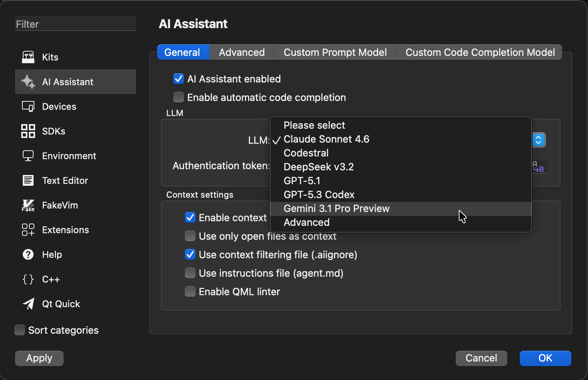Open Devices settings via its sidebar icon
Viewport: 588px width, 380px height.
point(28,106)
